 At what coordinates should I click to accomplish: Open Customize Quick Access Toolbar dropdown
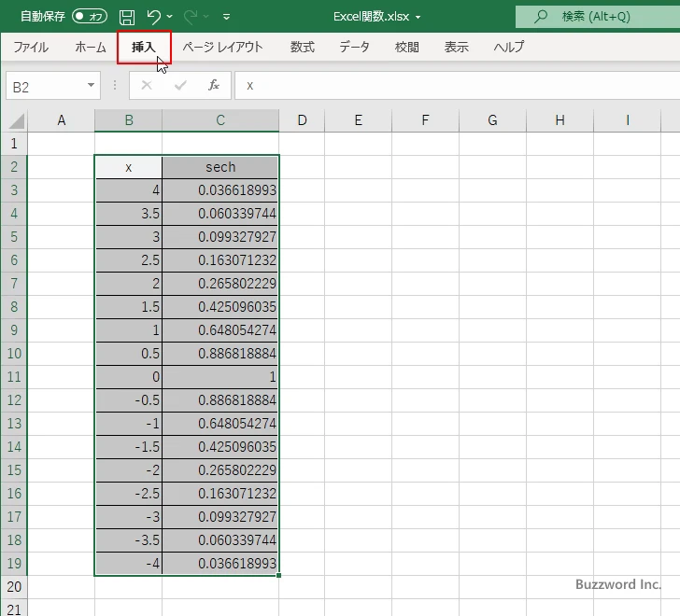pyautogui.click(x=226, y=17)
